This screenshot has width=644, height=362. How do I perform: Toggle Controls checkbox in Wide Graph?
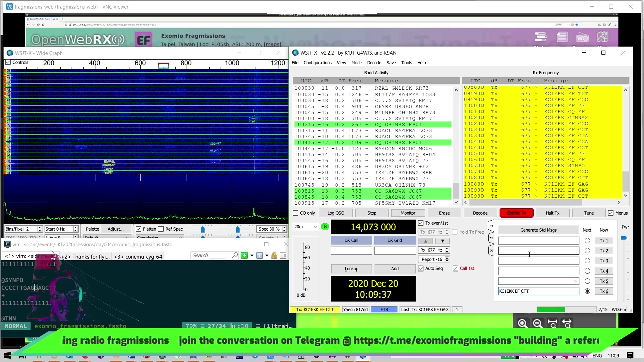click(x=8, y=63)
